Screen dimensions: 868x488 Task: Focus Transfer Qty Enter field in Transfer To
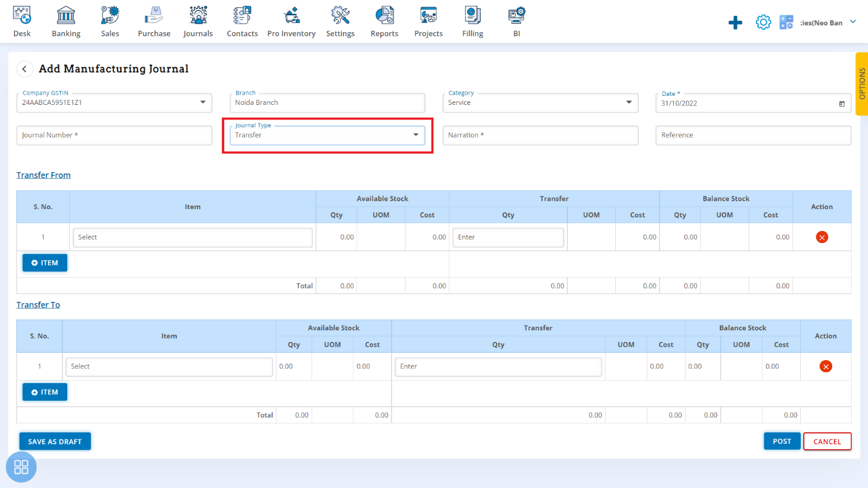pyautogui.click(x=498, y=366)
